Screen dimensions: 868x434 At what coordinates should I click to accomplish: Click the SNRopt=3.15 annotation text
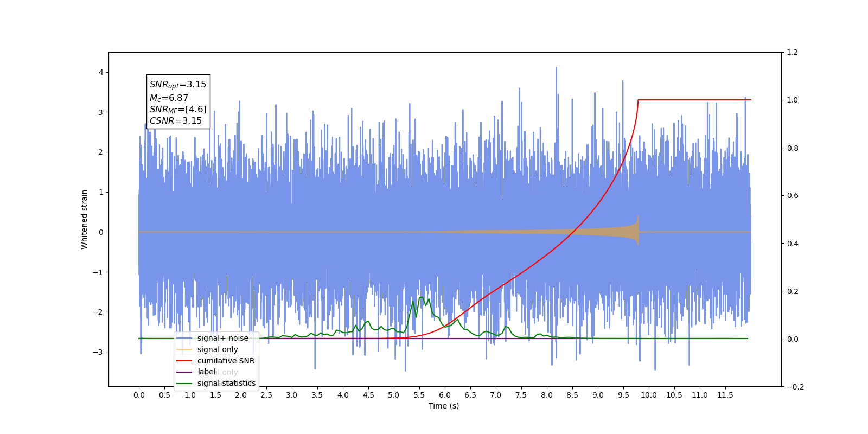[x=178, y=85]
